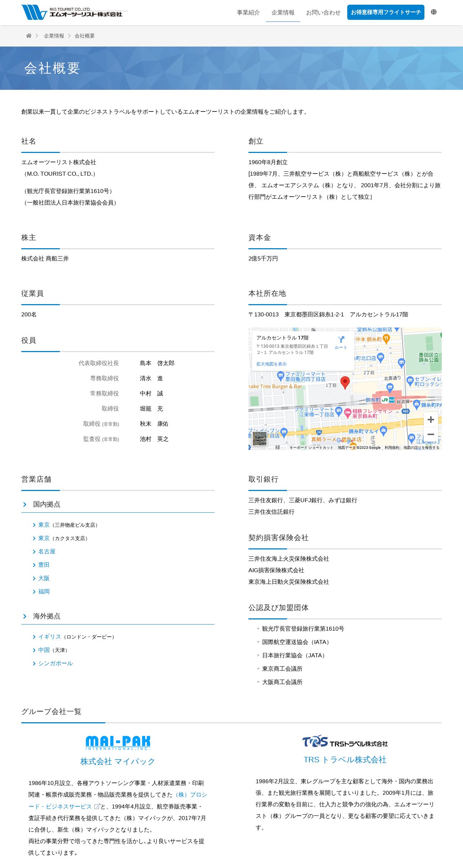Click 地図の誤りを報告する map link
This screenshot has width=463, height=868.
[422, 448]
